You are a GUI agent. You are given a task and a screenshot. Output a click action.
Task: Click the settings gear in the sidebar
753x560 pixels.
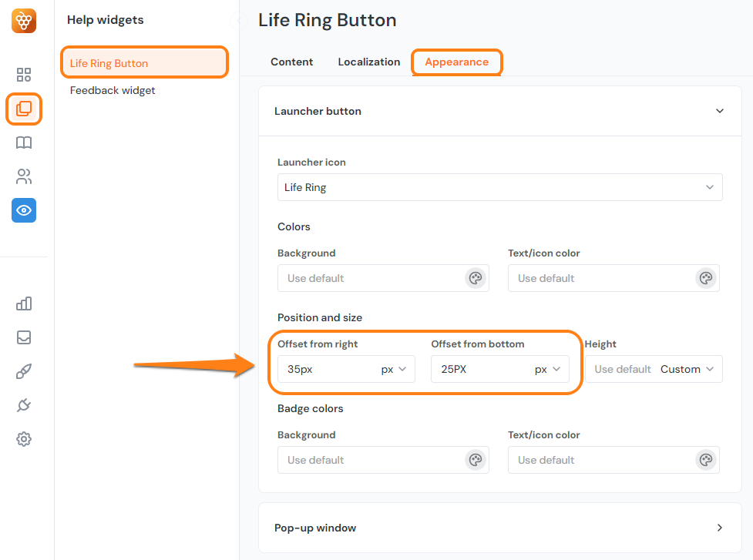23,438
